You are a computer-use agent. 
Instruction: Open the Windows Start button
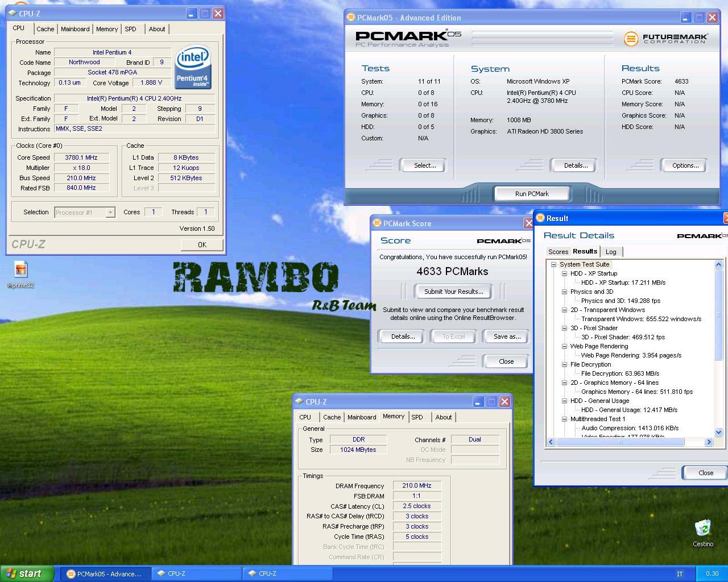27,573
